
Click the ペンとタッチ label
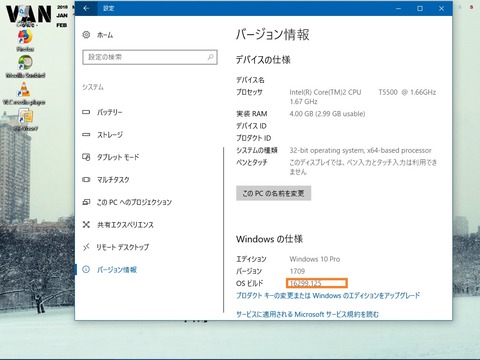[252, 162]
